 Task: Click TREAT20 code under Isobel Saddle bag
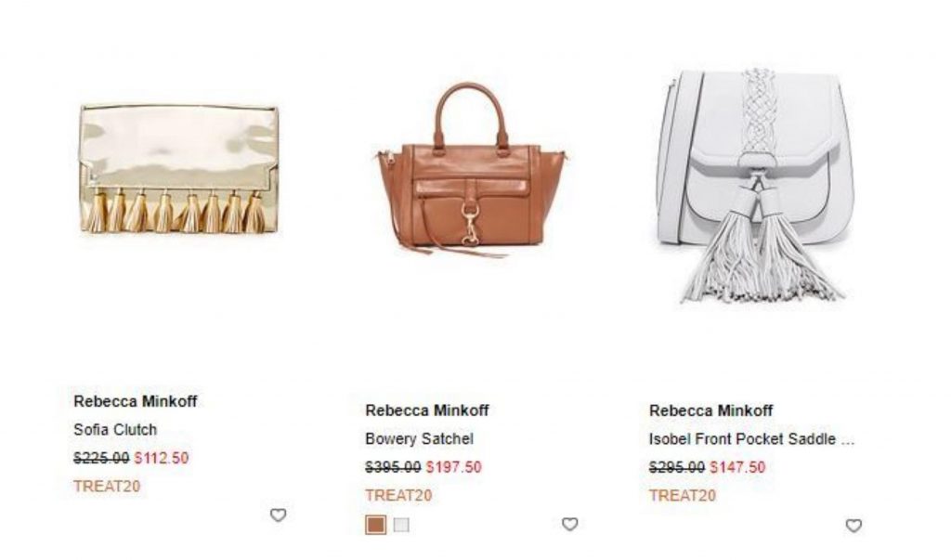click(x=683, y=496)
